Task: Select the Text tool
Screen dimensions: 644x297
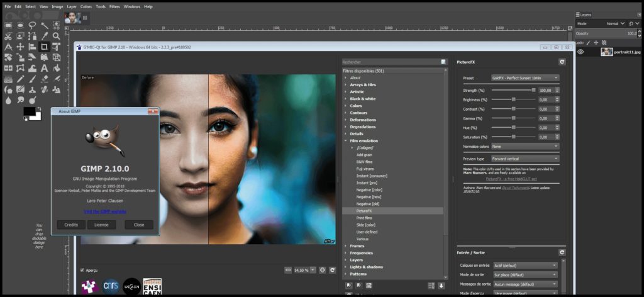Action: (45, 68)
